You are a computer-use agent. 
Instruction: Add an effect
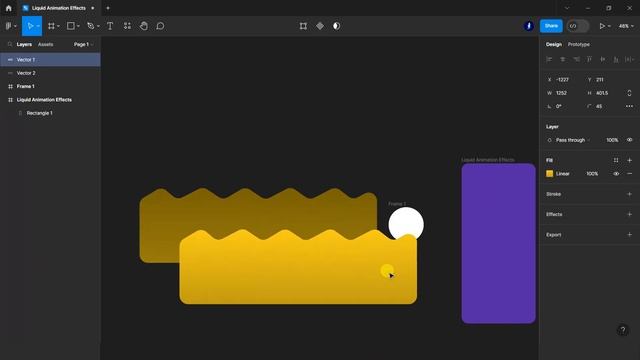(x=629, y=214)
